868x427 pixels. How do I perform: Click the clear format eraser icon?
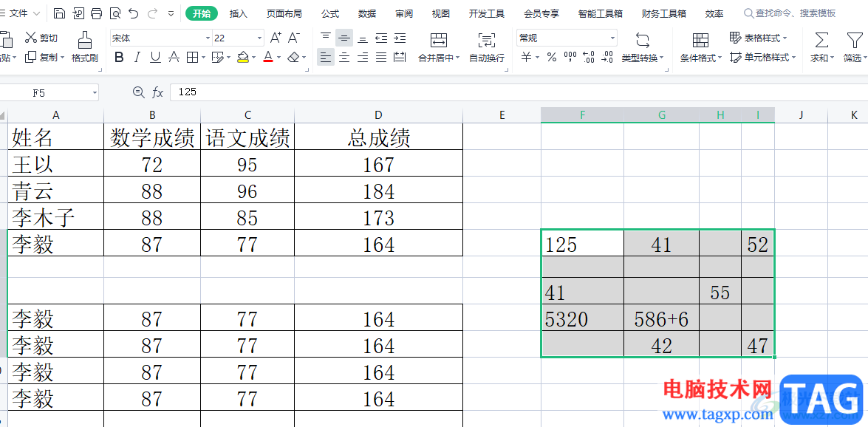(x=295, y=56)
